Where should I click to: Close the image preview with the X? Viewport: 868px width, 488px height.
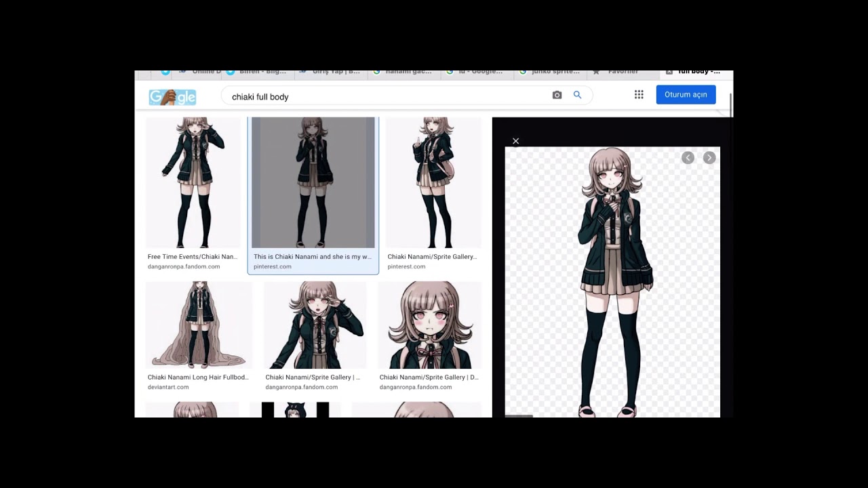515,141
